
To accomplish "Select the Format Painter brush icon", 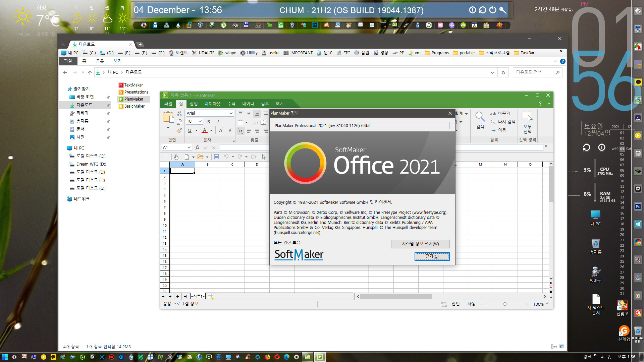I will click(179, 130).
